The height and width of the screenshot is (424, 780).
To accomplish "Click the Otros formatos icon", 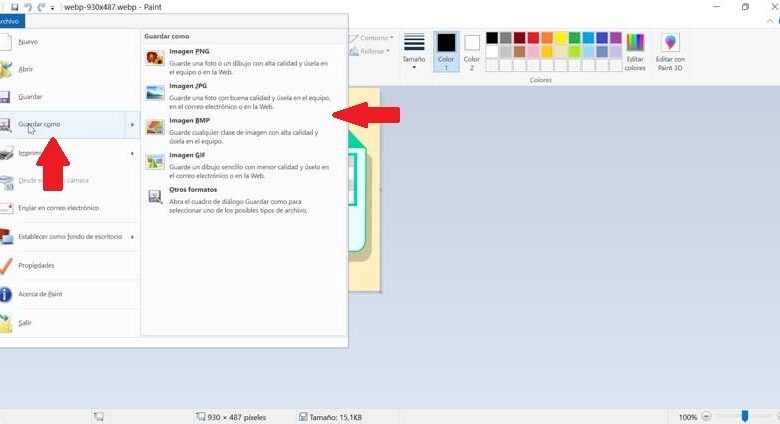I will point(155,197).
